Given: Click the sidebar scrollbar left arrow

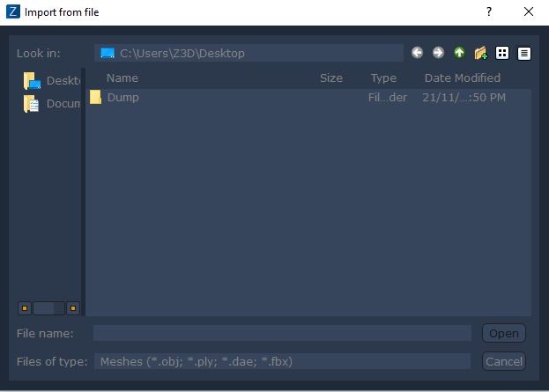Looking at the screenshot, I should (x=25, y=308).
